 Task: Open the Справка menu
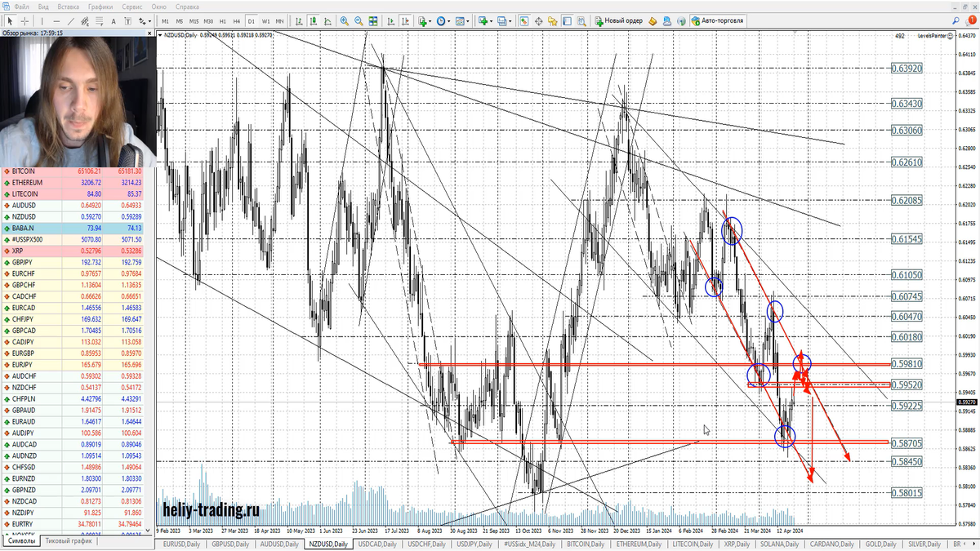point(187,7)
